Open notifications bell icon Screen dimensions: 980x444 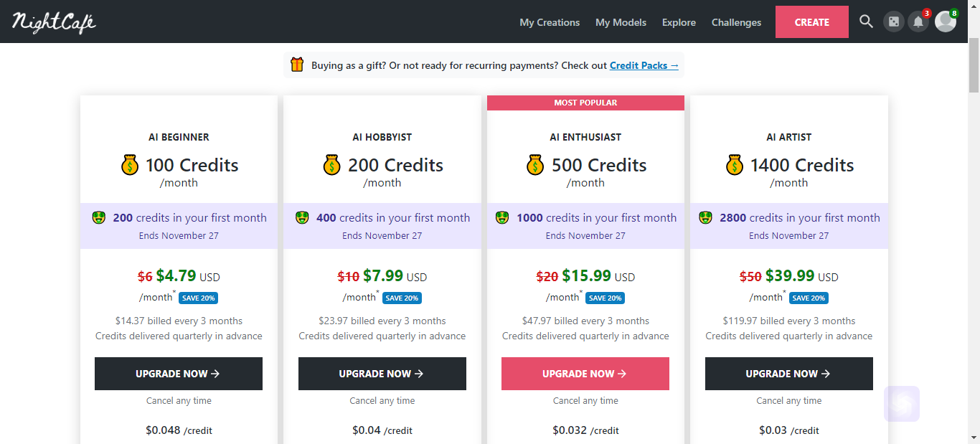pyautogui.click(x=918, y=22)
